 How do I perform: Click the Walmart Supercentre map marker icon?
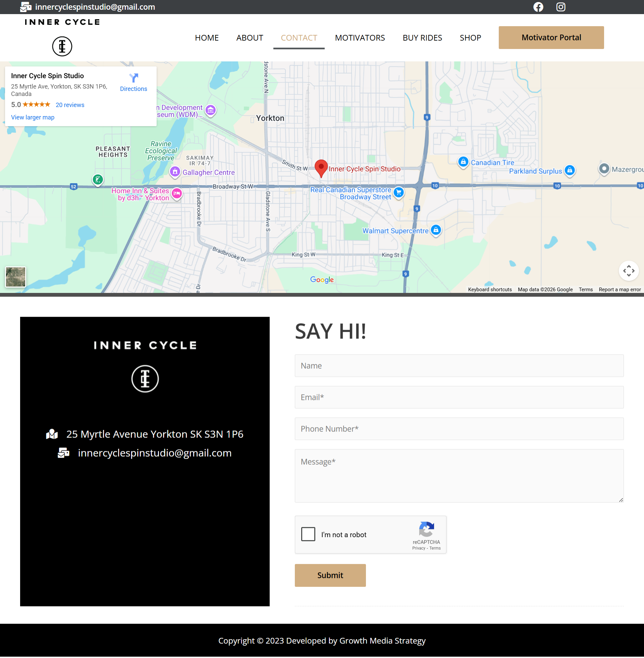pyautogui.click(x=436, y=230)
